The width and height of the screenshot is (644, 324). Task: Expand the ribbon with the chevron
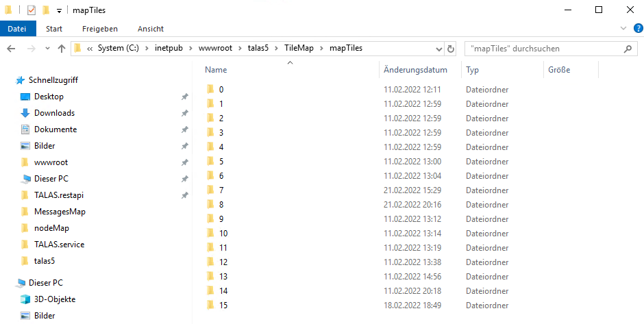(x=623, y=29)
